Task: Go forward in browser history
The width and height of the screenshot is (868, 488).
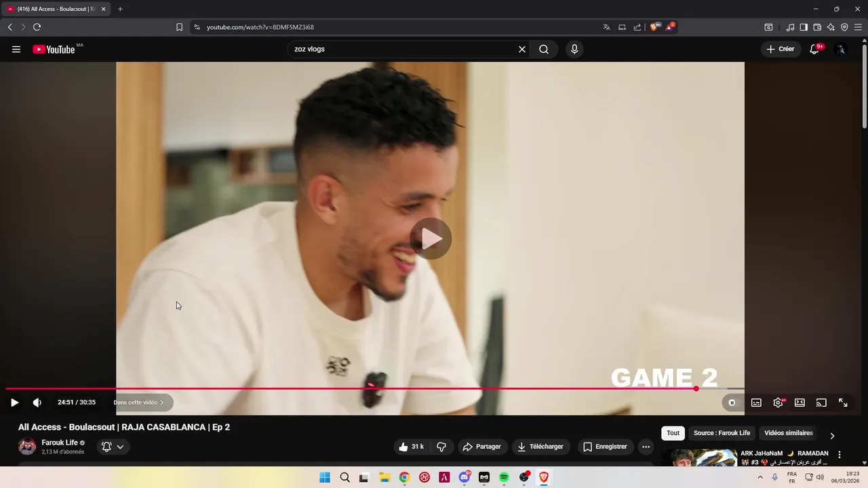Action: pyautogui.click(x=23, y=27)
